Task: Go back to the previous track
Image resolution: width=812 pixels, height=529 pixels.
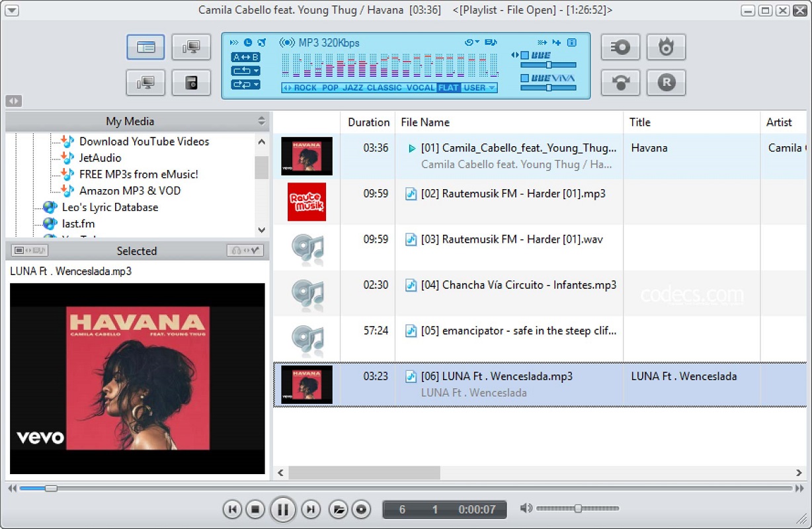Action: (x=232, y=509)
